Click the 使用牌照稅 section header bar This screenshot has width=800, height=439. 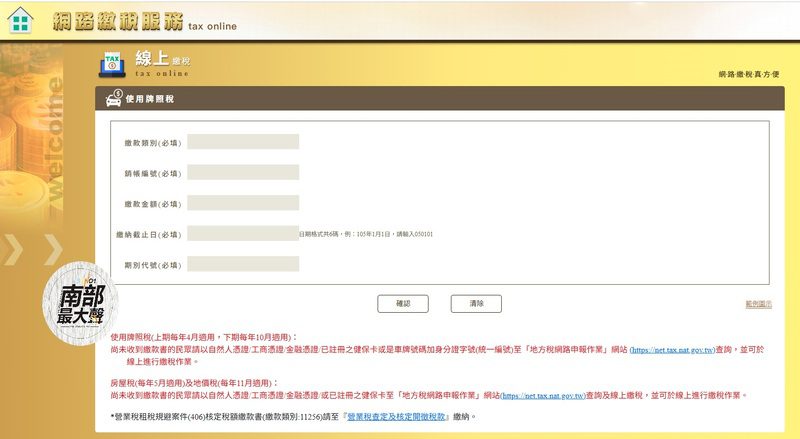(440, 98)
